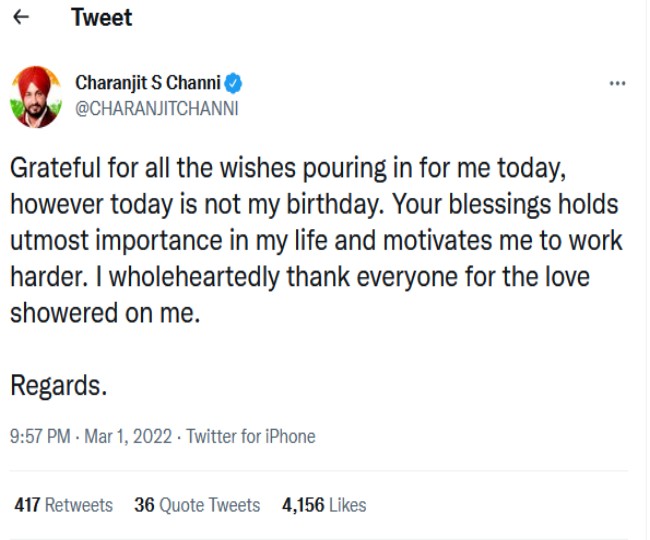Click the word "birthday" in the tweet
This screenshot has width=650, height=540.
(331, 204)
